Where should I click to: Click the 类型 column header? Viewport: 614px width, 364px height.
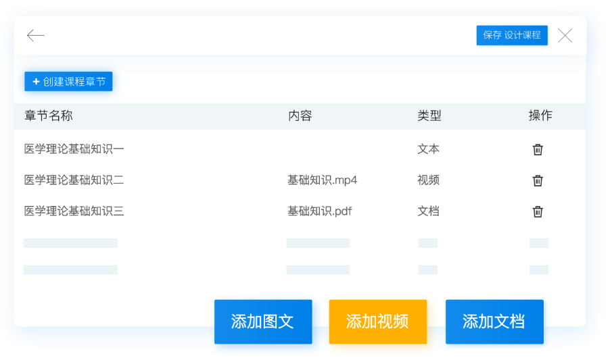[x=429, y=115]
